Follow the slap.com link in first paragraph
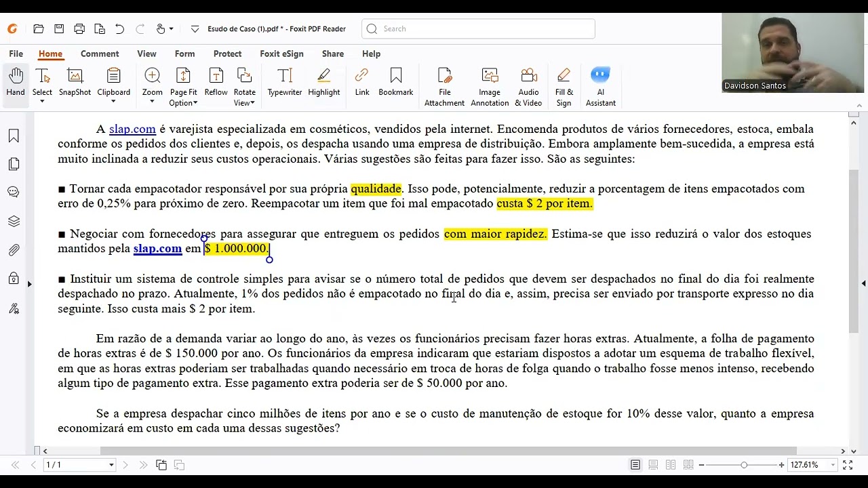Viewport: 868px width, 488px height. pos(132,129)
